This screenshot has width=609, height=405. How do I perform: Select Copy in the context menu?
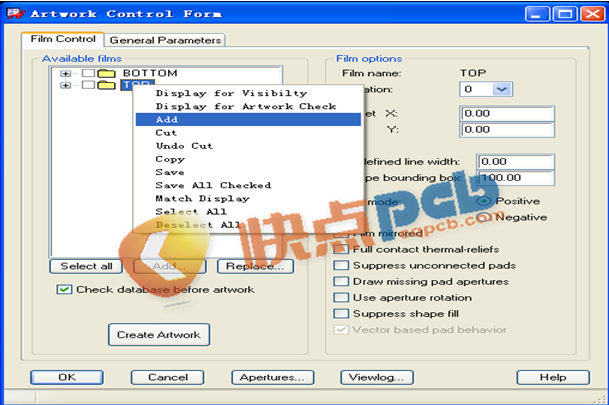tap(248, 159)
